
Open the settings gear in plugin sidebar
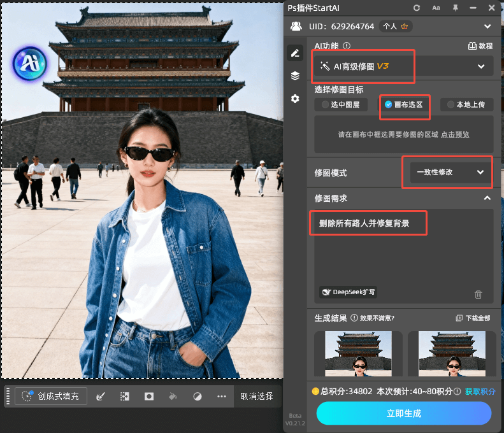click(295, 99)
